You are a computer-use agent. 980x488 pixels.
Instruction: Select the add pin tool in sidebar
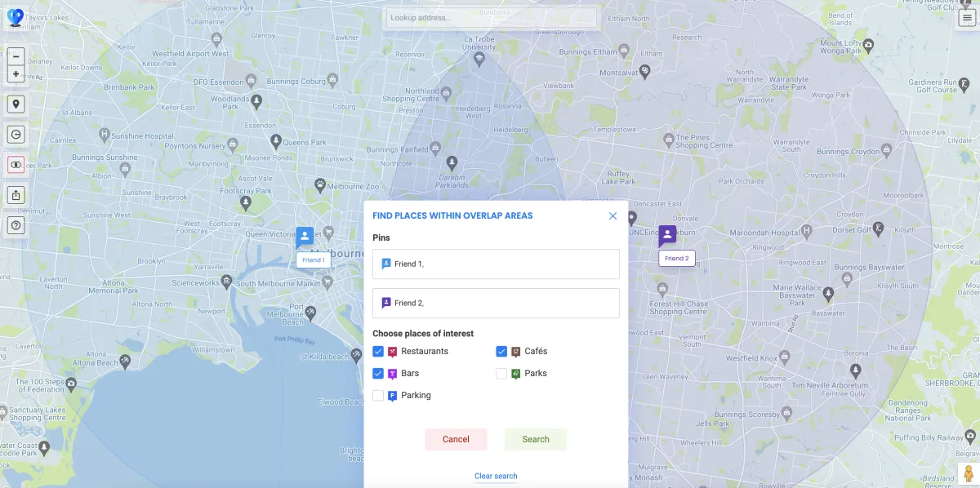coord(16,104)
